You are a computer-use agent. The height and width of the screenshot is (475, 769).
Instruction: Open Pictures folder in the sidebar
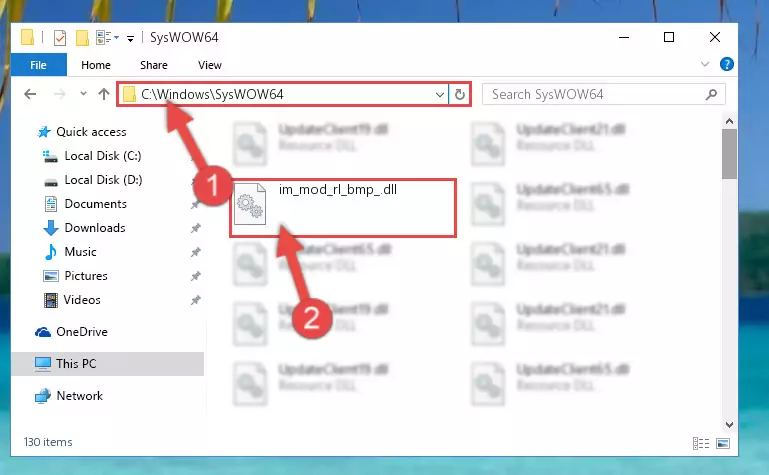(x=86, y=276)
